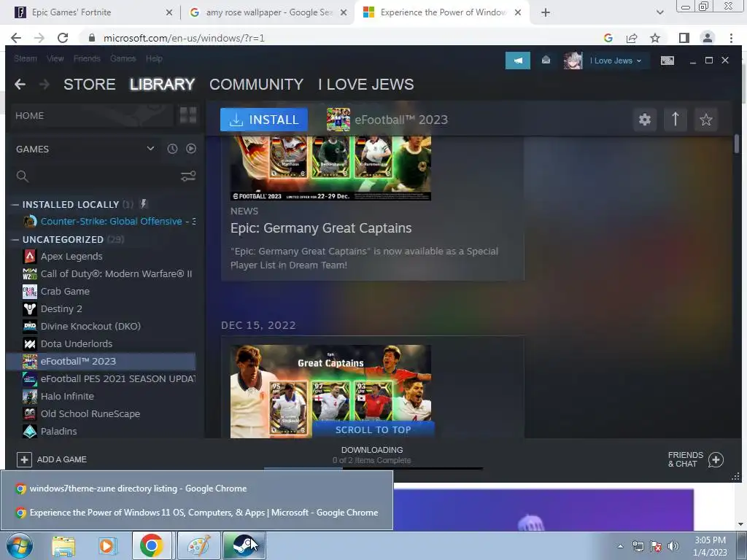
Task: Click the Steam library vertical scrollbar
Action: (x=737, y=144)
